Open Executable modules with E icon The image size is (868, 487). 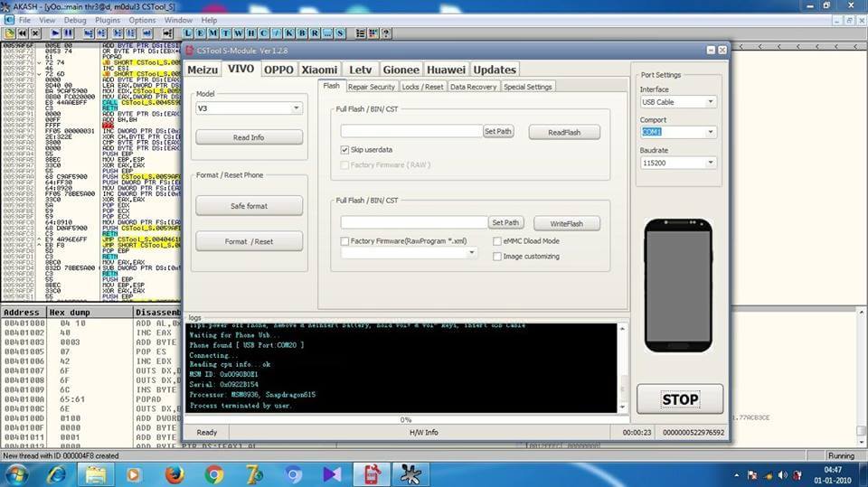pos(201,33)
